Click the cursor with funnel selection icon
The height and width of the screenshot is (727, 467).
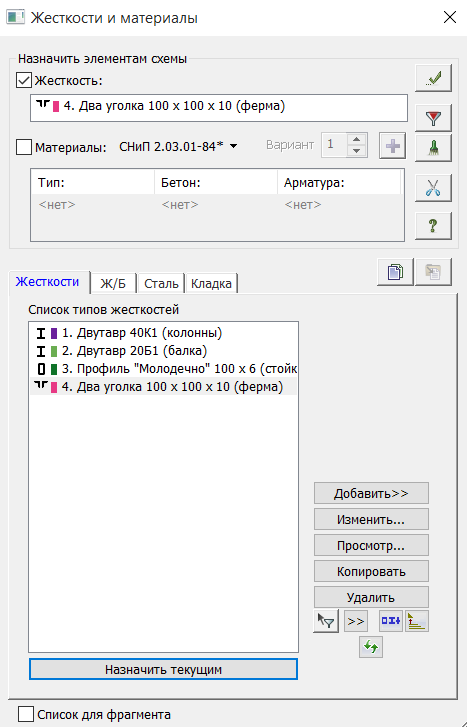pos(326,621)
